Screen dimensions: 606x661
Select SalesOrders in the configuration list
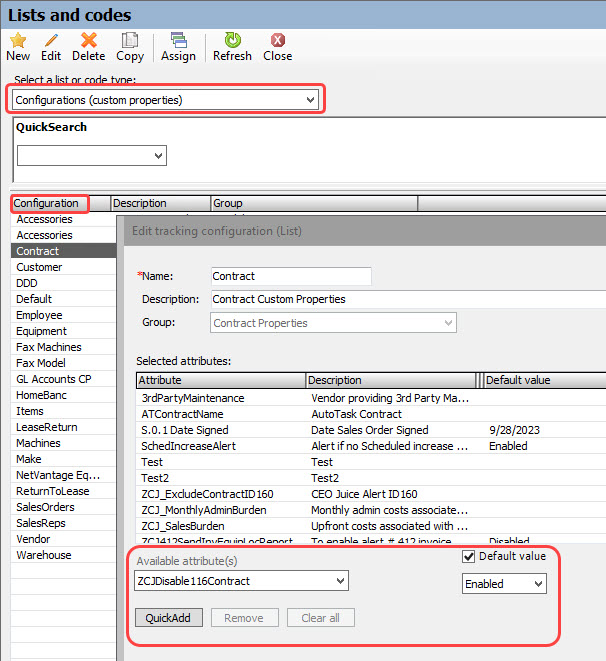click(x=63, y=507)
